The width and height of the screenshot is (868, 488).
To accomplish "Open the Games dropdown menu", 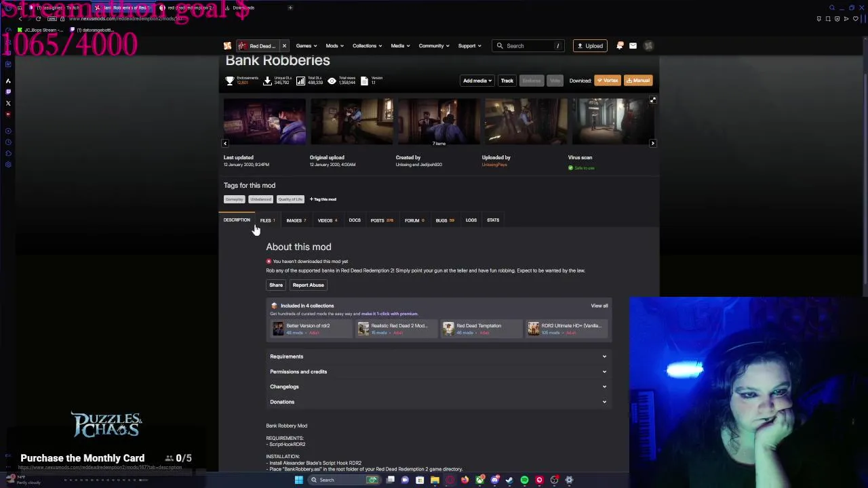I will (x=307, y=45).
